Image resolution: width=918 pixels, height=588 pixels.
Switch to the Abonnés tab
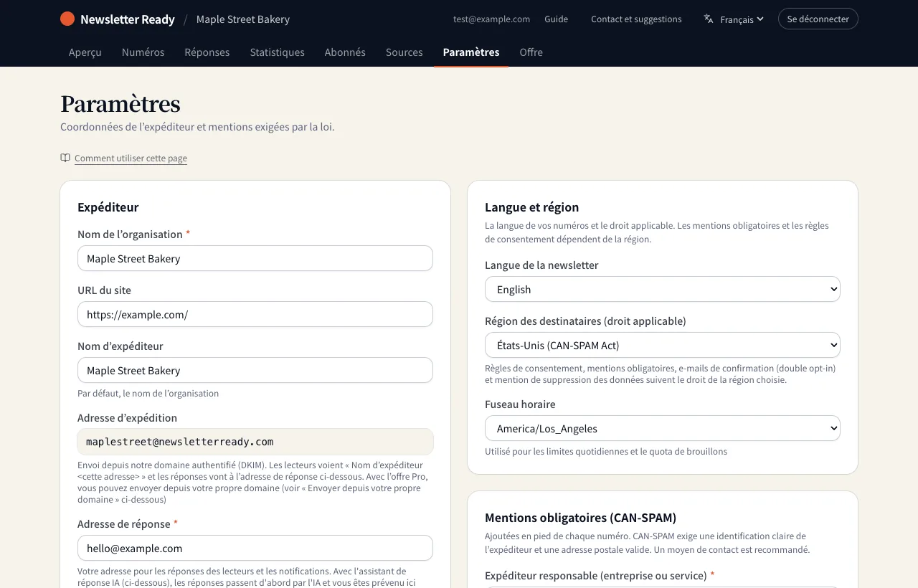tap(345, 52)
